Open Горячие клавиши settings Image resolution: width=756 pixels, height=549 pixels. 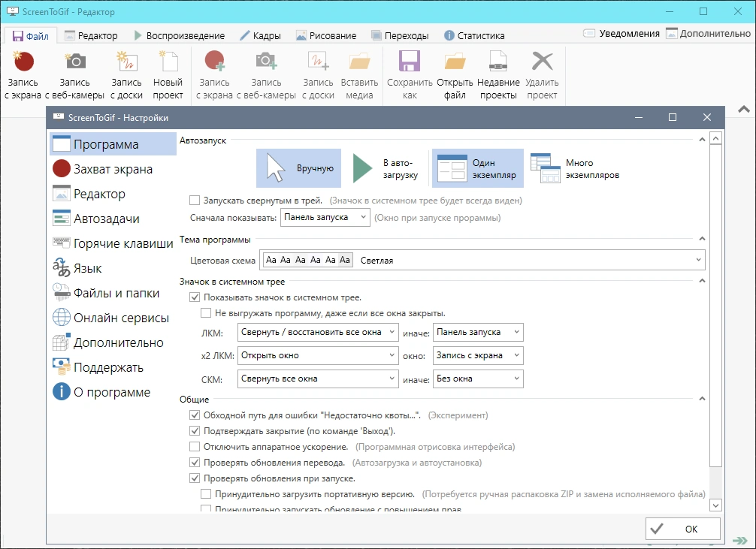click(113, 243)
